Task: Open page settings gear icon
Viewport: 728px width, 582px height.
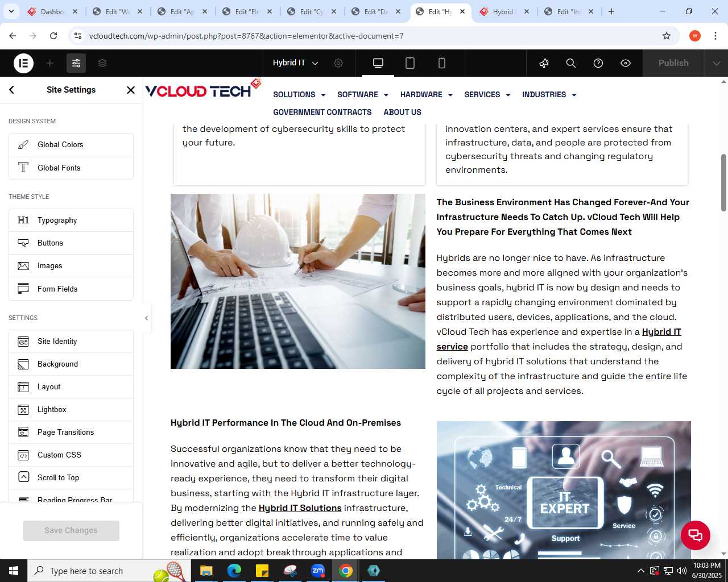Action: (x=338, y=63)
